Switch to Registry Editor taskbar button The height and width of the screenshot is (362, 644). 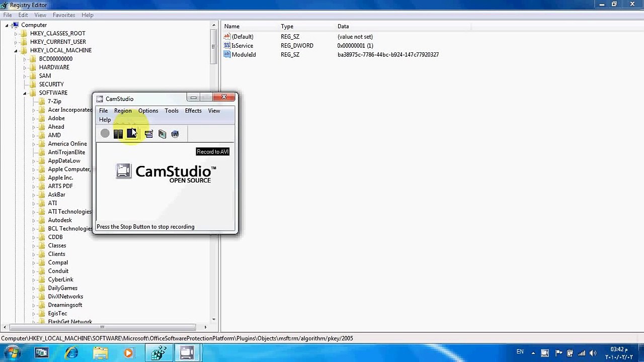[158, 353]
